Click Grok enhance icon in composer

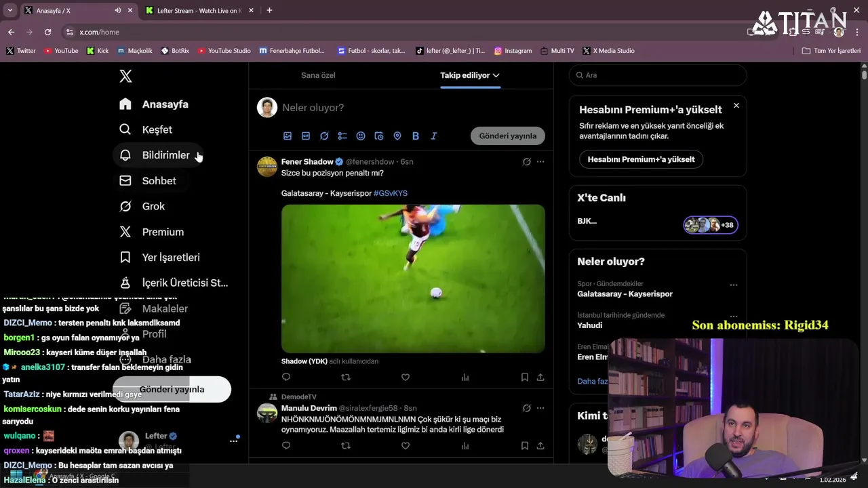[x=324, y=136]
